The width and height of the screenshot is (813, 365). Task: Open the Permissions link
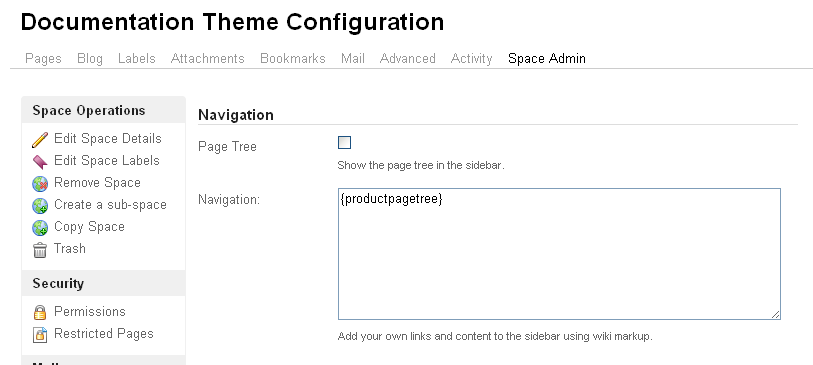pyautogui.click(x=90, y=312)
